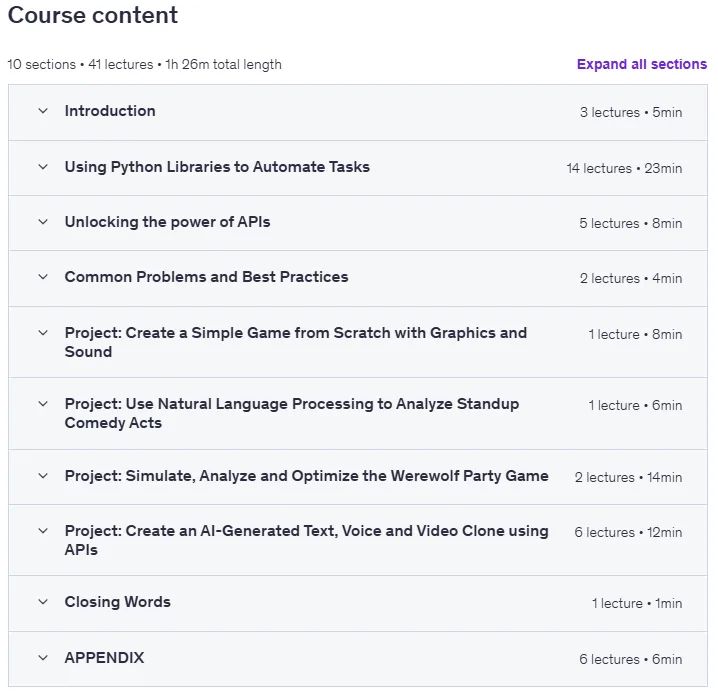Open the APPENDIX section title

pos(104,658)
